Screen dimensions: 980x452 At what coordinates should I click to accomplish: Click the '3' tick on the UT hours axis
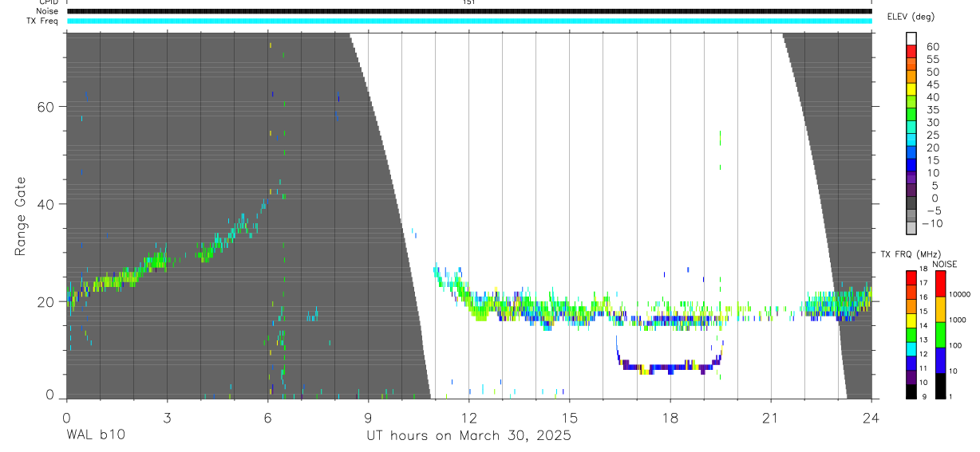pos(167,417)
